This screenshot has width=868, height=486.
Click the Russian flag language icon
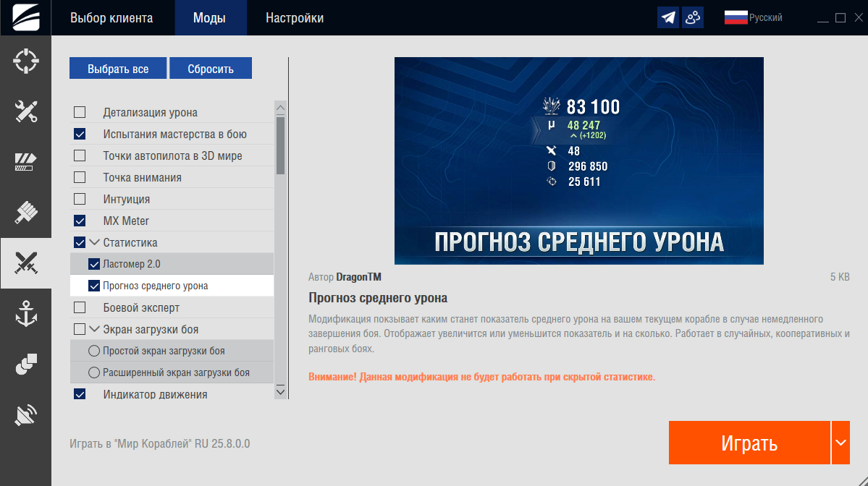pos(736,17)
